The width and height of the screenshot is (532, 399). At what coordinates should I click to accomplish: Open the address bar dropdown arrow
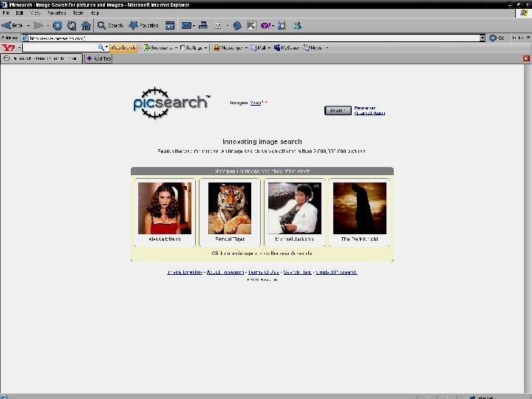tap(482, 38)
